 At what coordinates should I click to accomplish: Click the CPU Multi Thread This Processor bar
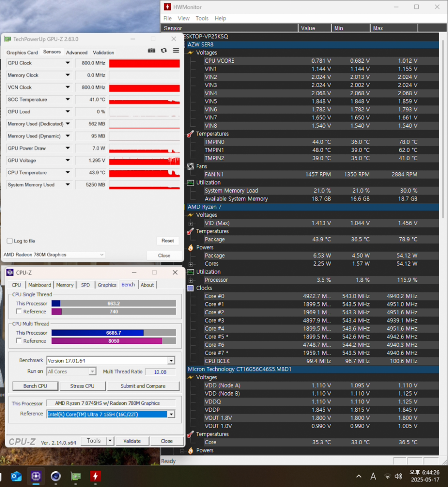pos(114,333)
